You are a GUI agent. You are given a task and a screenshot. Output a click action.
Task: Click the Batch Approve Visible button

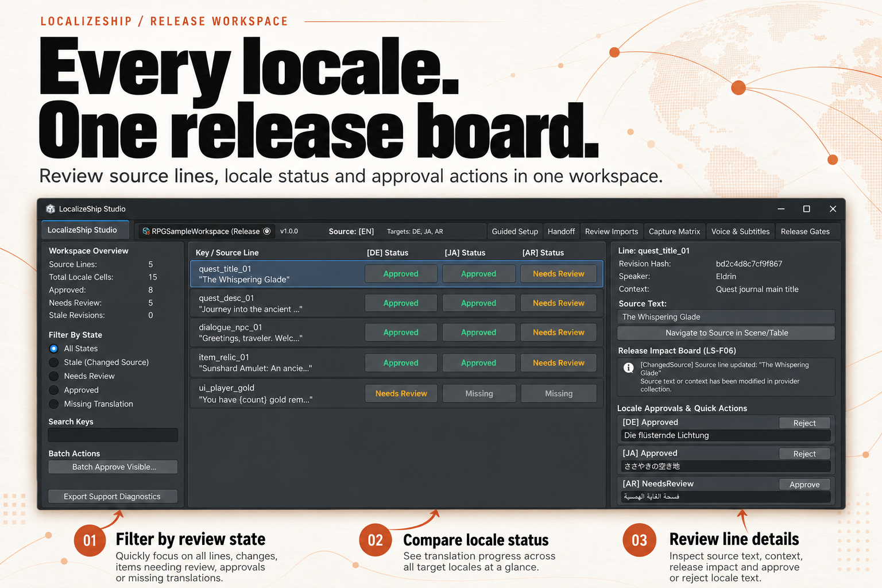point(113,467)
